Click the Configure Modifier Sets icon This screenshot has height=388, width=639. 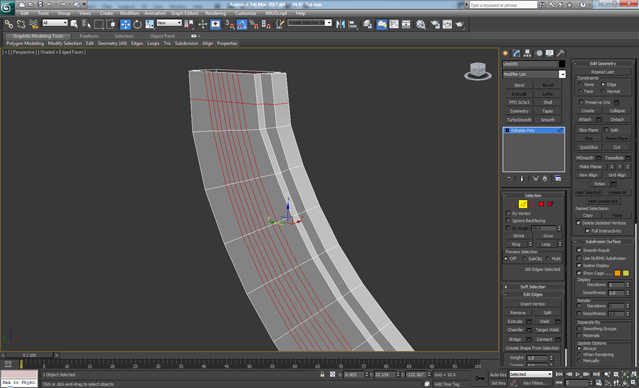coord(558,179)
